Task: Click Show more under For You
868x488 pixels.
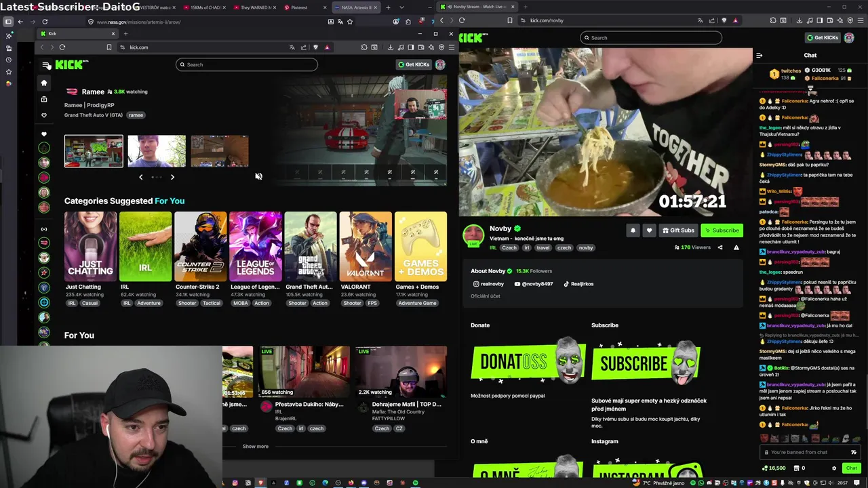Action: pyautogui.click(x=256, y=447)
